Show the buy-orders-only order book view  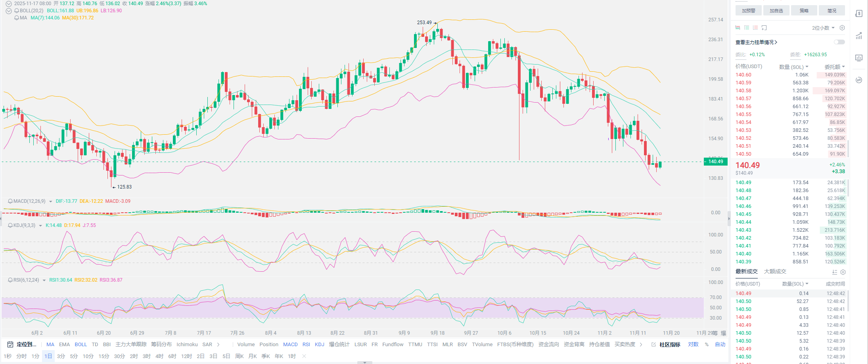click(747, 28)
